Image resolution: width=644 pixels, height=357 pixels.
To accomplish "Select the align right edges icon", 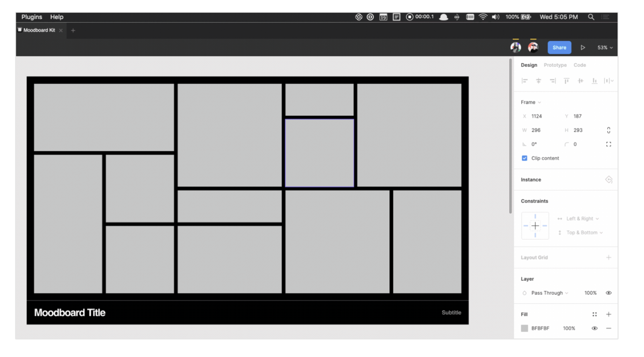I will [552, 81].
